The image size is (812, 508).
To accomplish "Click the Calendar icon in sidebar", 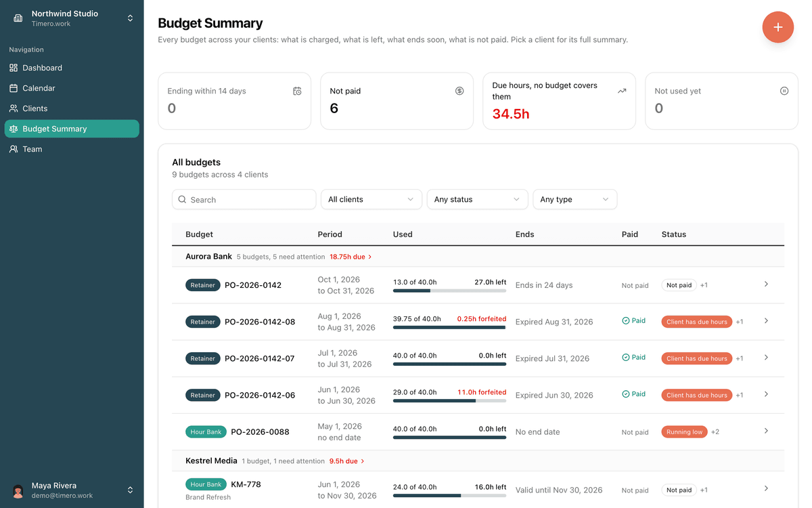I will (14, 88).
